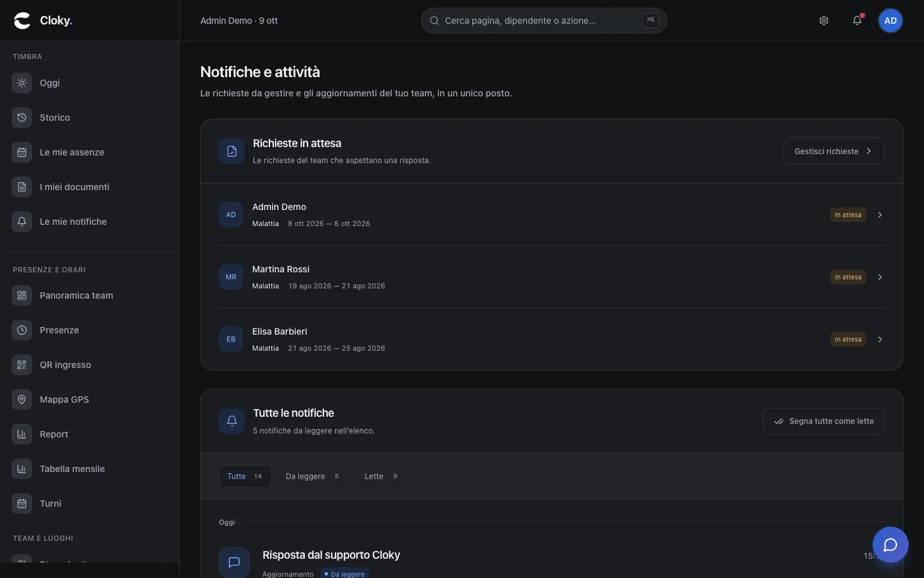The height and width of the screenshot is (578, 924).
Task: Click the AD avatar in Admin Demo row
Action: click(231, 215)
